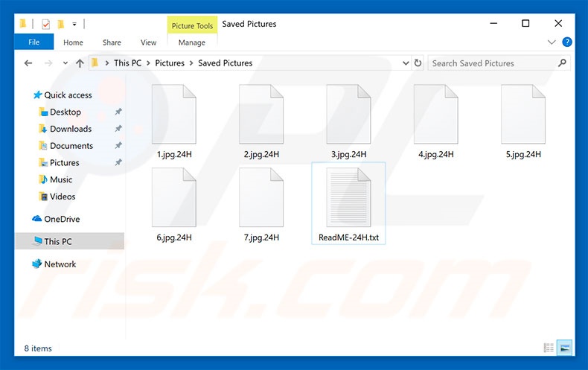Screen dimensions: 588x370
Task: Select the 5.jpg.24H file icon
Action: point(523,114)
